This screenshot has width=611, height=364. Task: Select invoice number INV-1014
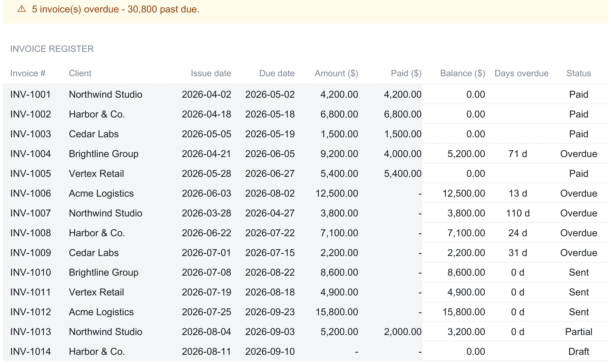31,352
